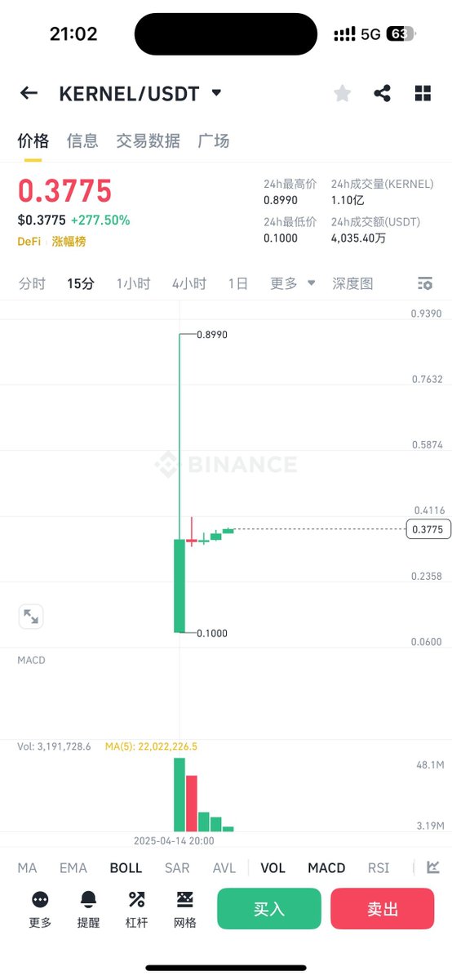
Task: Tap the green 买入 buy button
Action: (269, 909)
